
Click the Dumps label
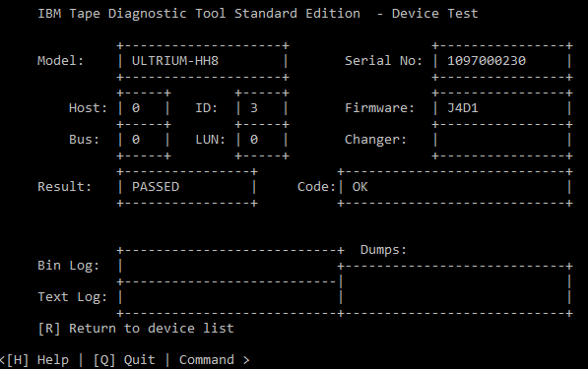pyautogui.click(x=383, y=250)
